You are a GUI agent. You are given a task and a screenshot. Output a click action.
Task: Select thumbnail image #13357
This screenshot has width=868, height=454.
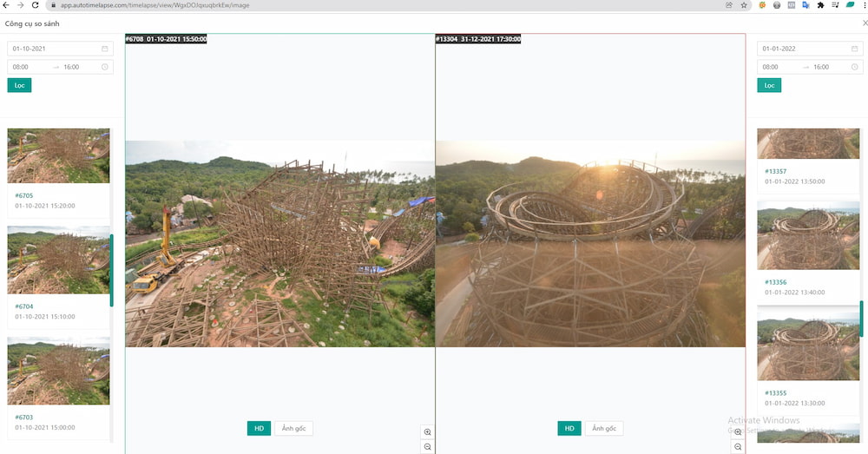[x=808, y=143]
